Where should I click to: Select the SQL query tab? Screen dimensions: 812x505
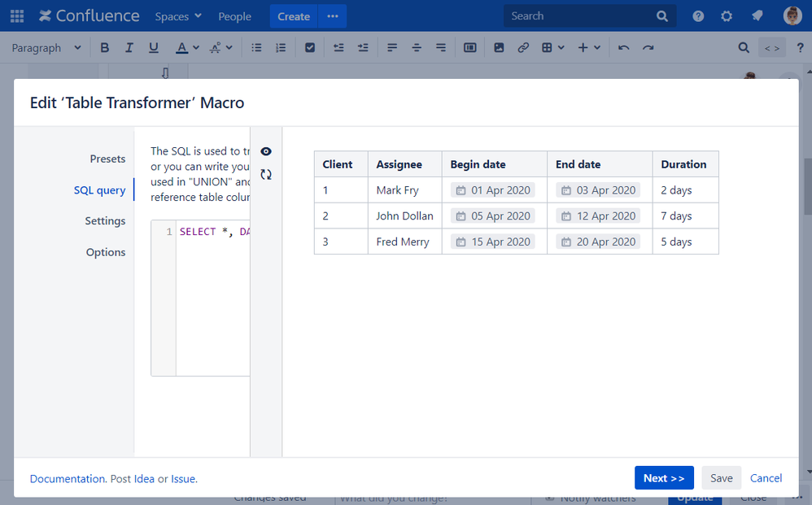pos(99,190)
